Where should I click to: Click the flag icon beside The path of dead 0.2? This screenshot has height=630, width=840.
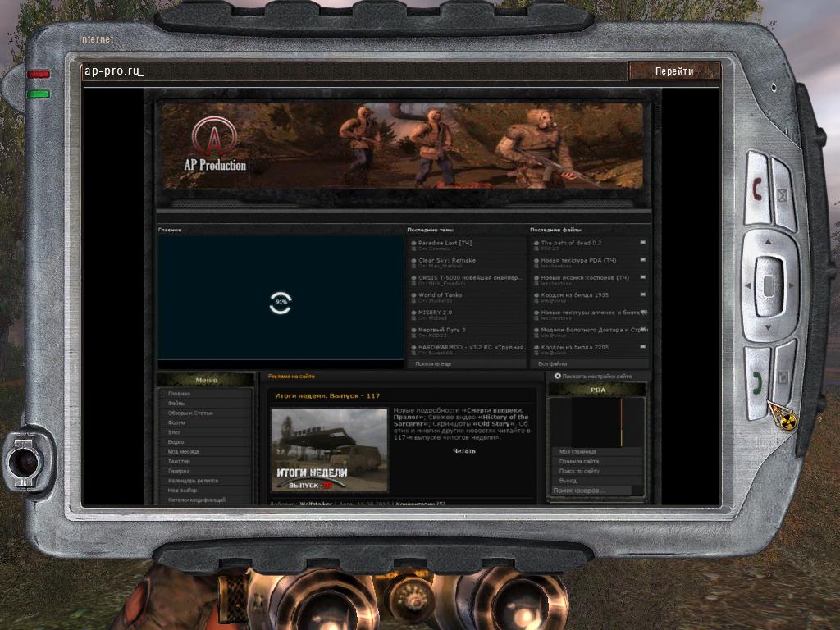643,243
